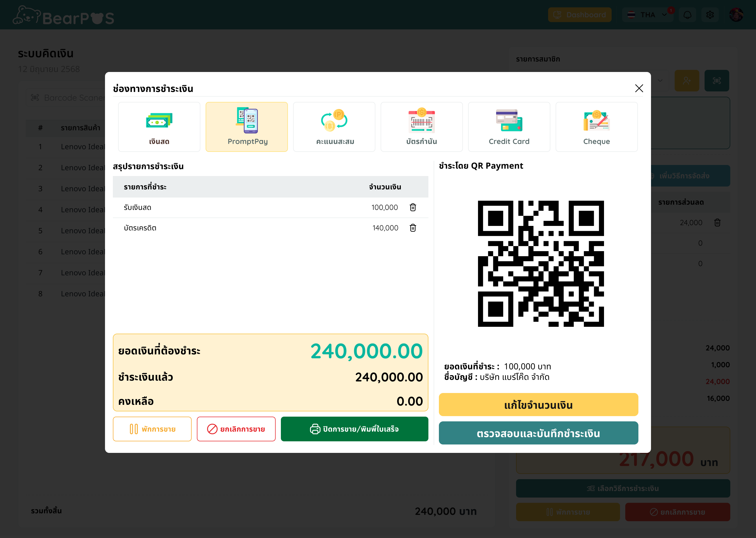Image resolution: width=756 pixels, height=538 pixels.
Task: Open the settings gear icon
Action: [710, 15]
